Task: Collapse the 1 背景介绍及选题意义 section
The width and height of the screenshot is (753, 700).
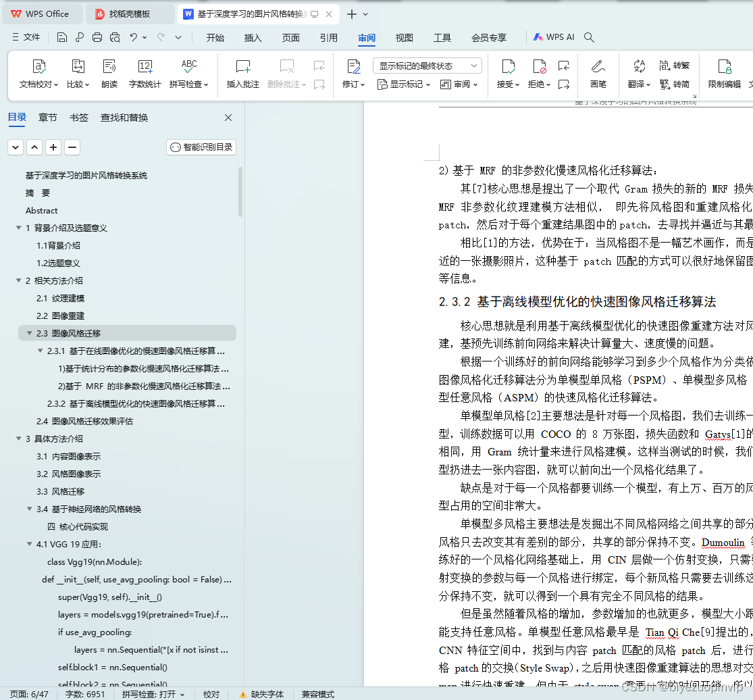Action: 19,228
